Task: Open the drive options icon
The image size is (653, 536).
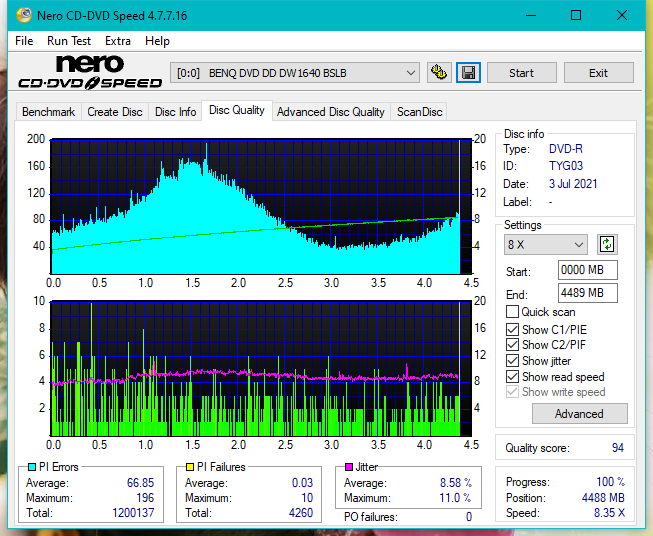Action: [439, 73]
